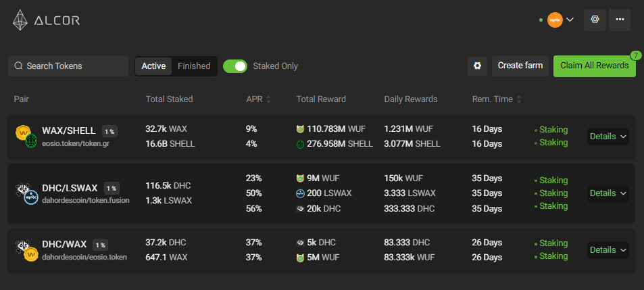Image resolution: width=644 pixels, height=290 pixels.
Task: Click the 647.1 WAX staked value
Action: [166, 258]
